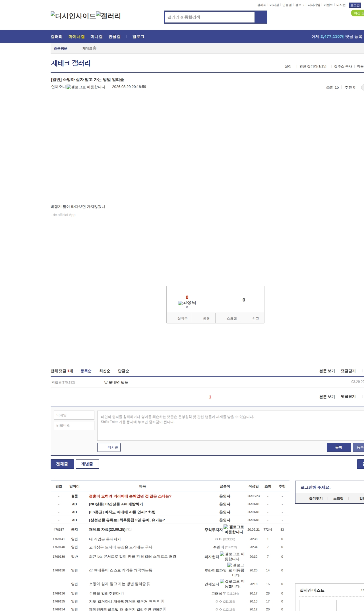Select 갤러리 in the blue navigation bar
Screen dimensions: 364x611
click(57, 37)
